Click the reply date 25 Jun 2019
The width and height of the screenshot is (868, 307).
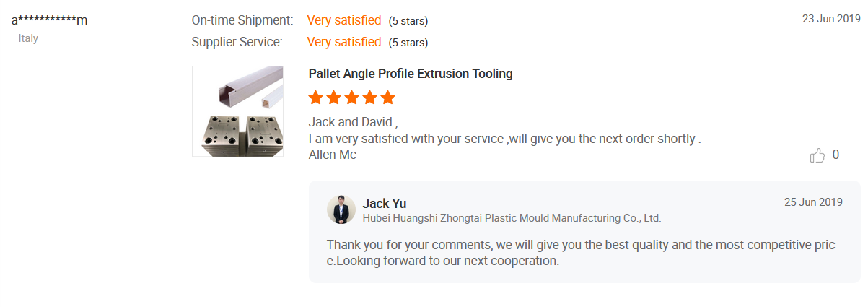[x=813, y=202]
